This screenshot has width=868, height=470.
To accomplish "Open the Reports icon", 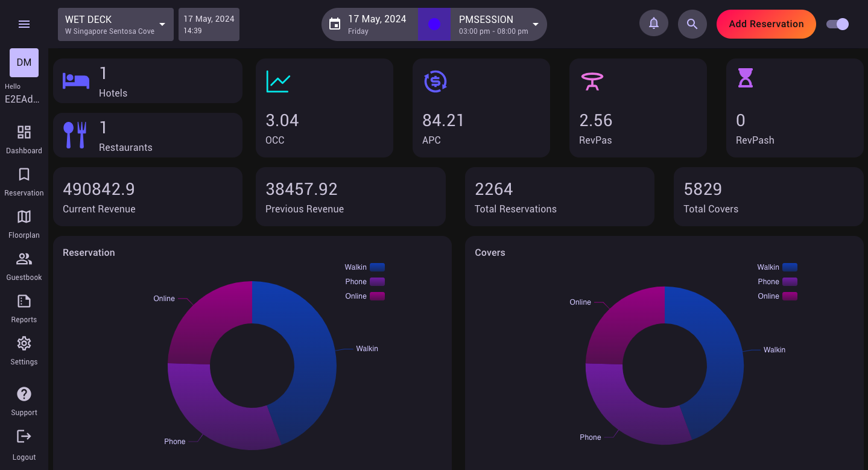I will 24,302.
